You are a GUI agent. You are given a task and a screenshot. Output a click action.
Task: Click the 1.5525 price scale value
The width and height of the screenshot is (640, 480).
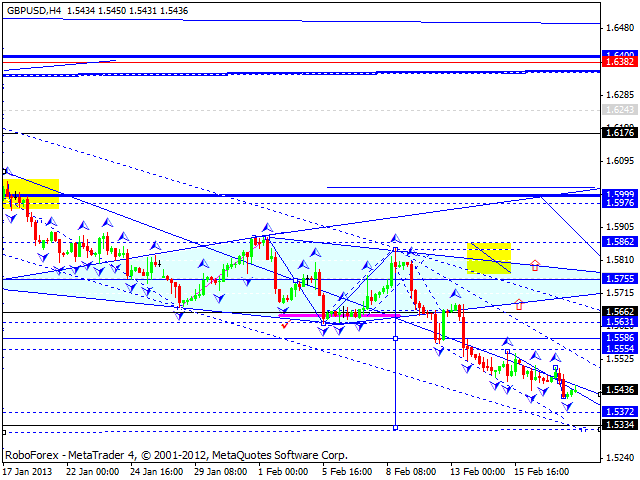[620, 359]
